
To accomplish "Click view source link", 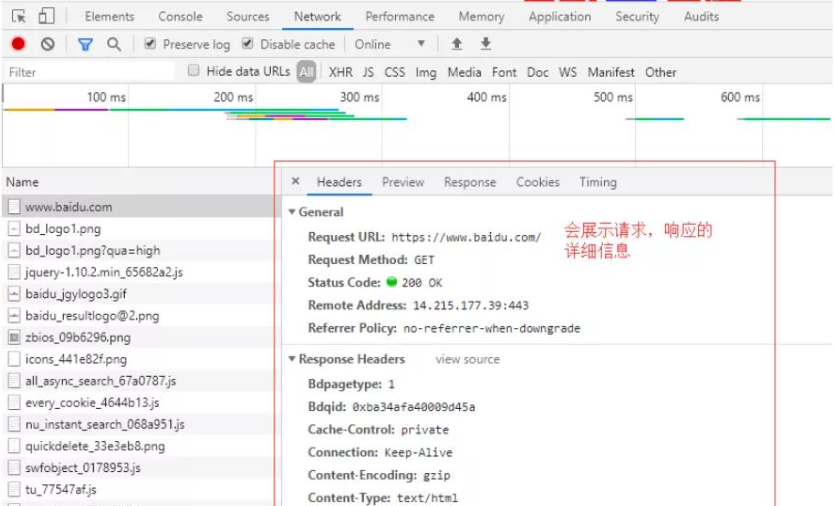I will pyautogui.click(x=468, y=360).
